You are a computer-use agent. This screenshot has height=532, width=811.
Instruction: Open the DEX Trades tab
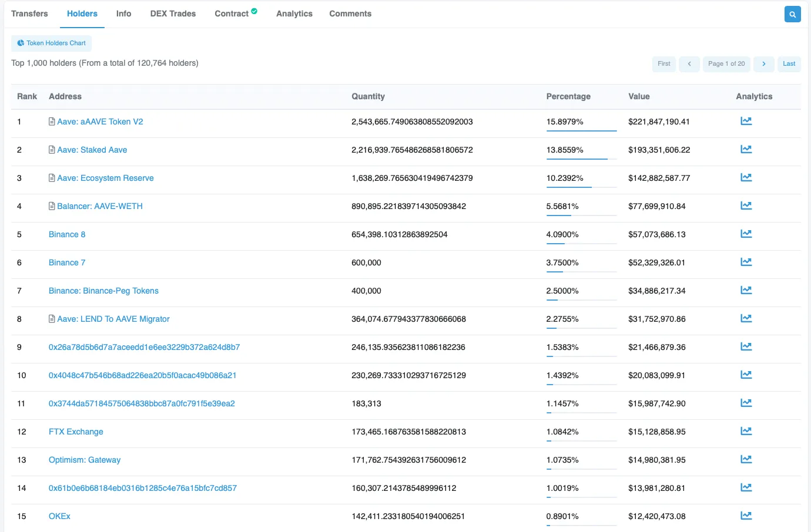(173, 14)
